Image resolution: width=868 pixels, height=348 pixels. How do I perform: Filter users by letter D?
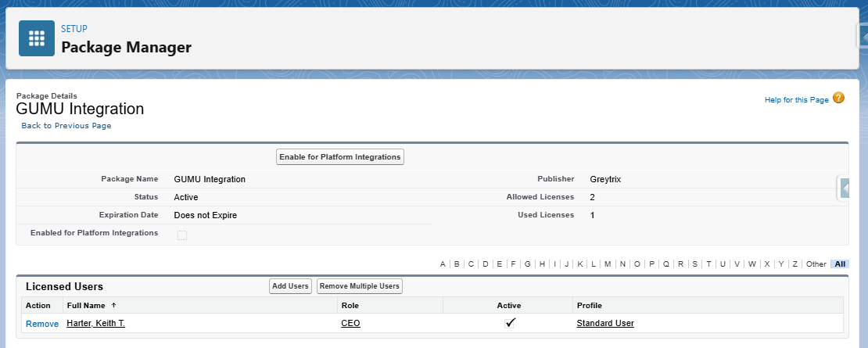[486, 264]
